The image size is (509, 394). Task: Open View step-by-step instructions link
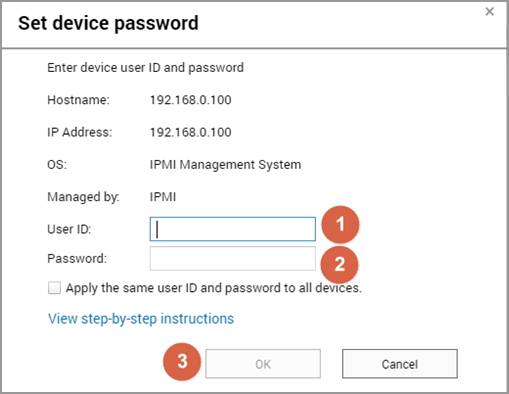point(141,319)
